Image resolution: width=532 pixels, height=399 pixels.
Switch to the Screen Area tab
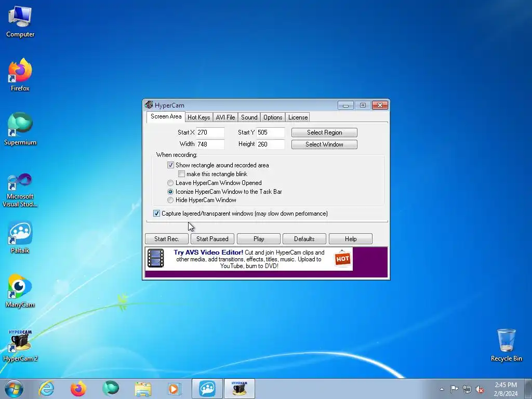point(166,116)
